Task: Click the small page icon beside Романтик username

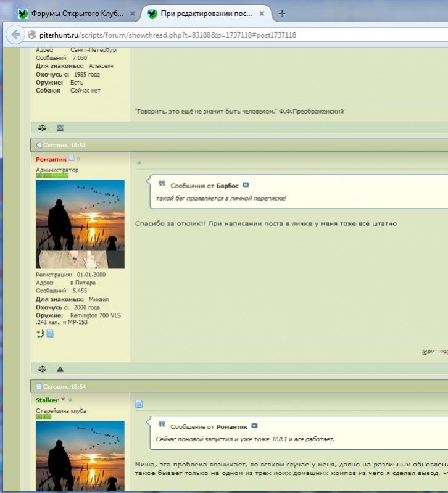Action: tap(72, 159)
